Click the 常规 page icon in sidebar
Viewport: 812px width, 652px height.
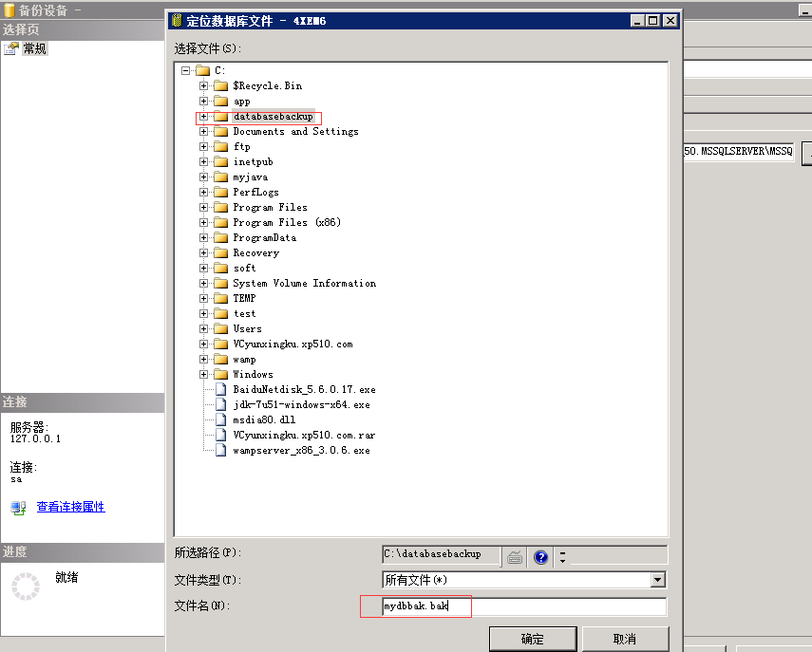pyautogui.click(x=10, y=48)
